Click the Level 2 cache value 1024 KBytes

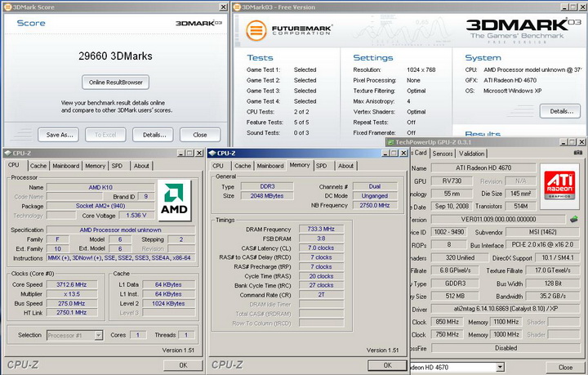point(168,303)
